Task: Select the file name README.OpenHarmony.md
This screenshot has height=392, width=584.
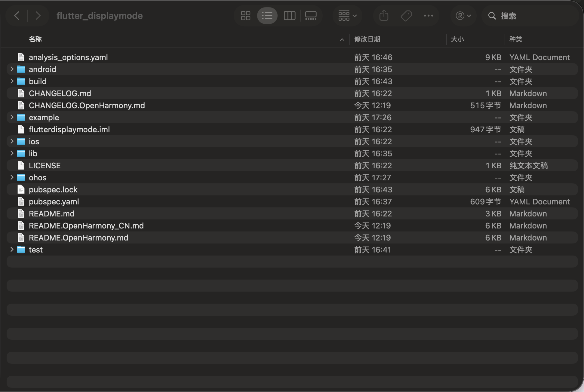Action: [x=78, y=238]
